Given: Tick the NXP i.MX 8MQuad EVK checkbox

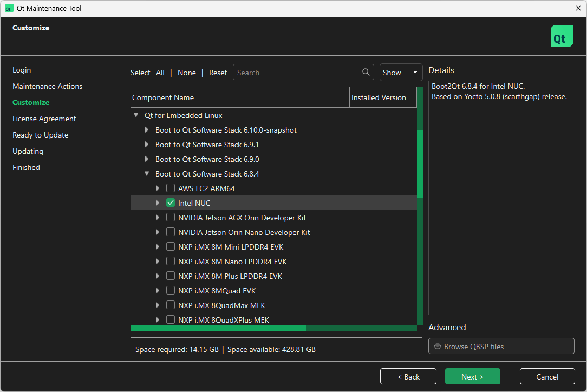Looking at the screenshot, I should pyautogui.click(x=171, y=291).
